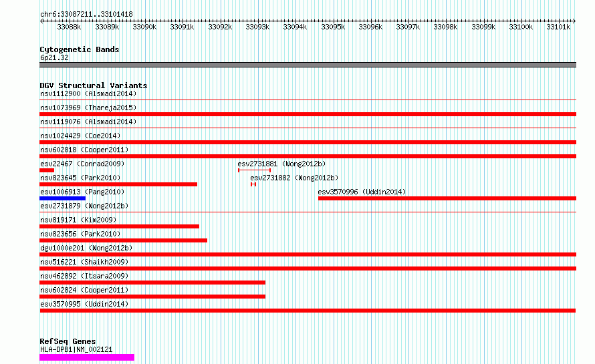595x364 pixels.
Task: Open esv2731879 (Wong2012b) label
Action: click(x=84, y=206)
